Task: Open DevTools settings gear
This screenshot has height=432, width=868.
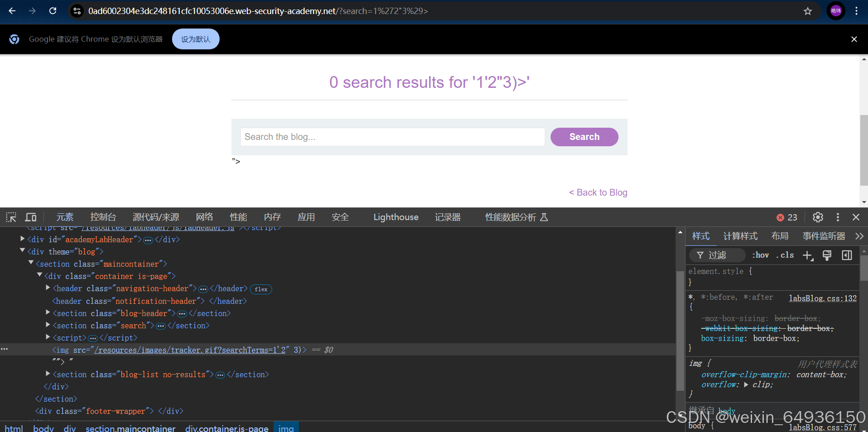Action: [818, 217]
